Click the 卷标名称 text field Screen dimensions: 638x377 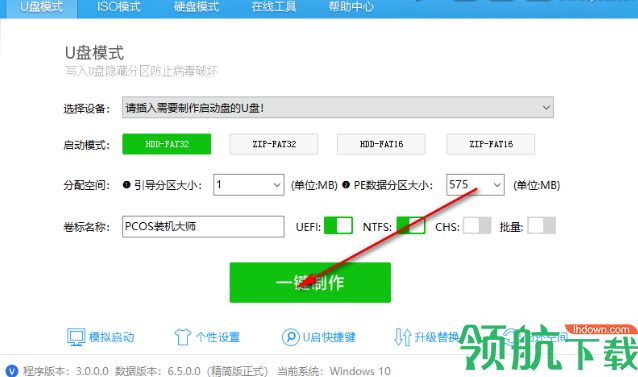click(x=203, y=227)
